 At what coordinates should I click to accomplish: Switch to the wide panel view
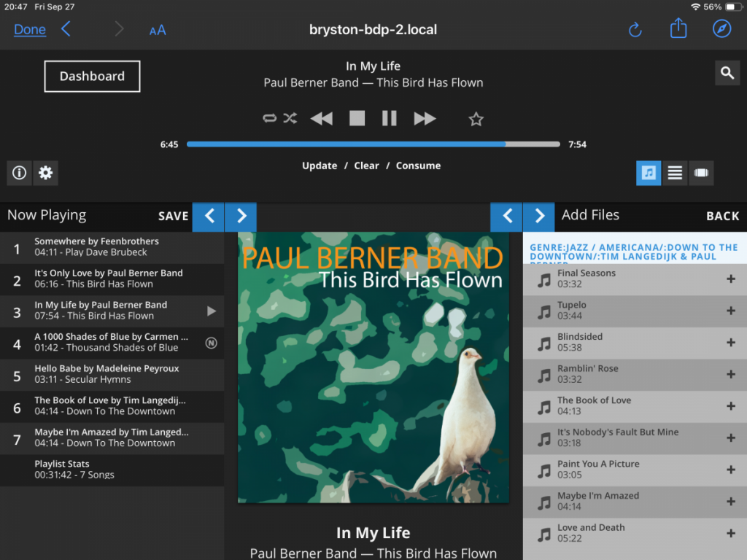(701, 172)
